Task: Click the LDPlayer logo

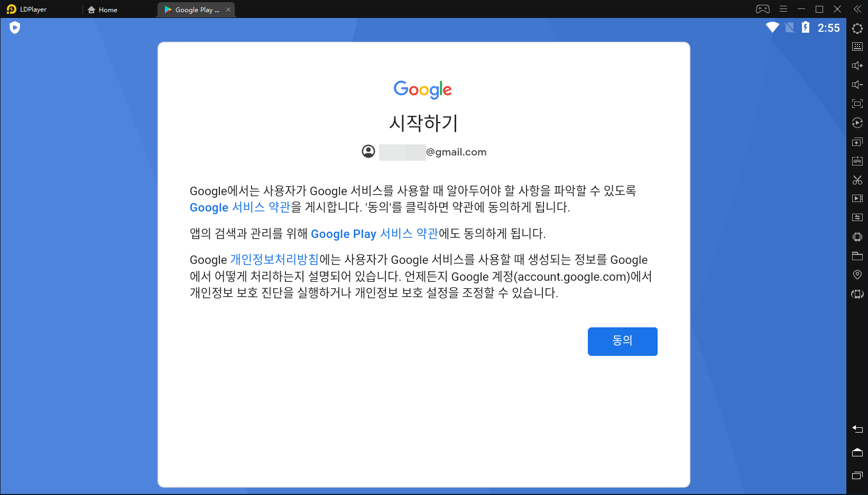Action: 11,10
